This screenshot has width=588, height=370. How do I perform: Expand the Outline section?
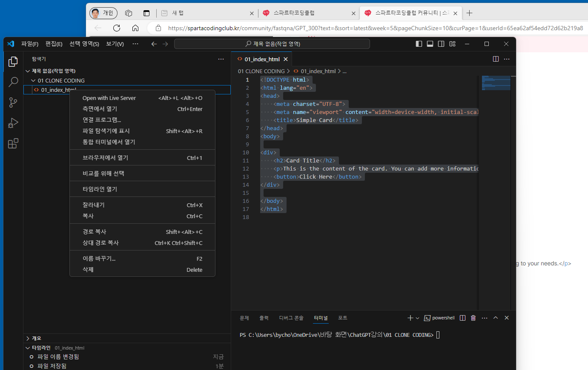coord(127,338)
